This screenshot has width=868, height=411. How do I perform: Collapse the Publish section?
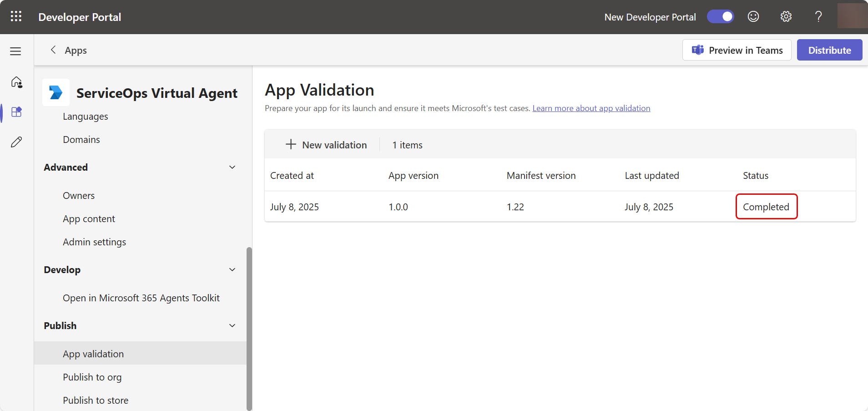click(x=232, y=326)
